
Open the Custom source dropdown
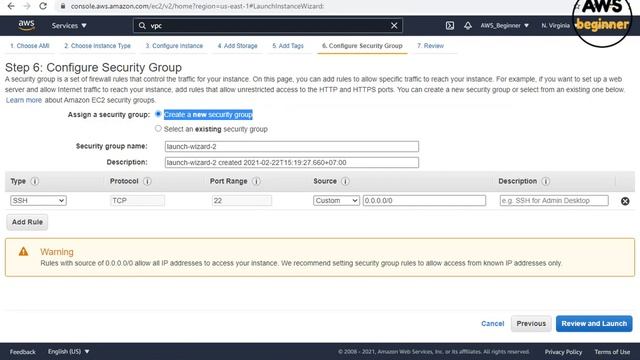tap(336, 200)
